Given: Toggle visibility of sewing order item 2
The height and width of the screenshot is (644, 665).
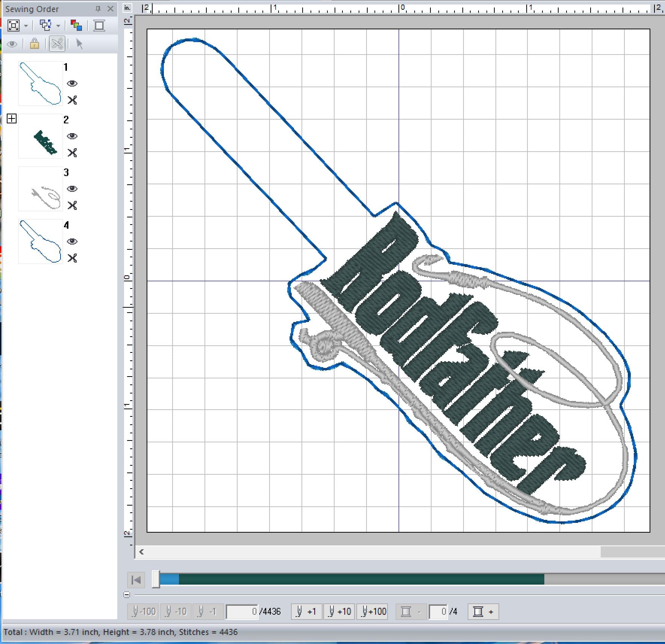Looking at the screenshot, I should (72, 136).
